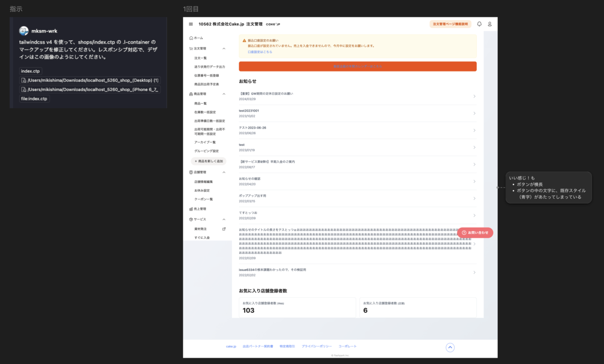Viewport: 604px width, 364px height.
Task: Click the + 商品を新しく追加 button
Action: (208, 161)
